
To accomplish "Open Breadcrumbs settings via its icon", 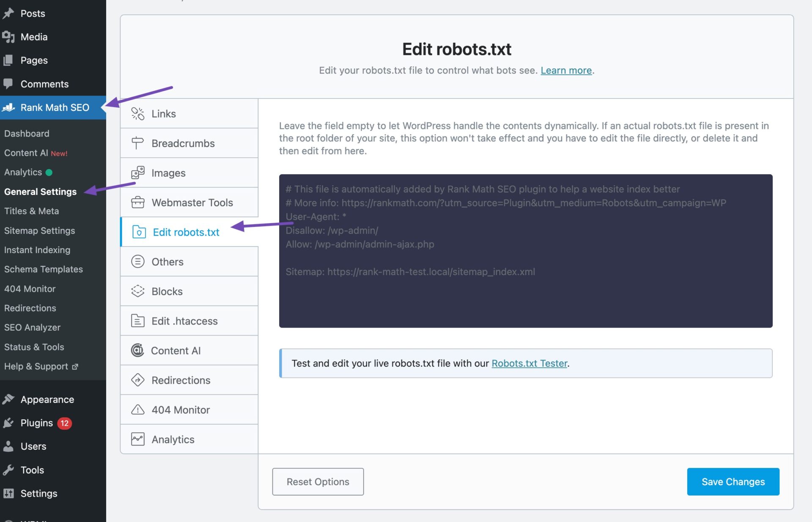I will 137,143.
